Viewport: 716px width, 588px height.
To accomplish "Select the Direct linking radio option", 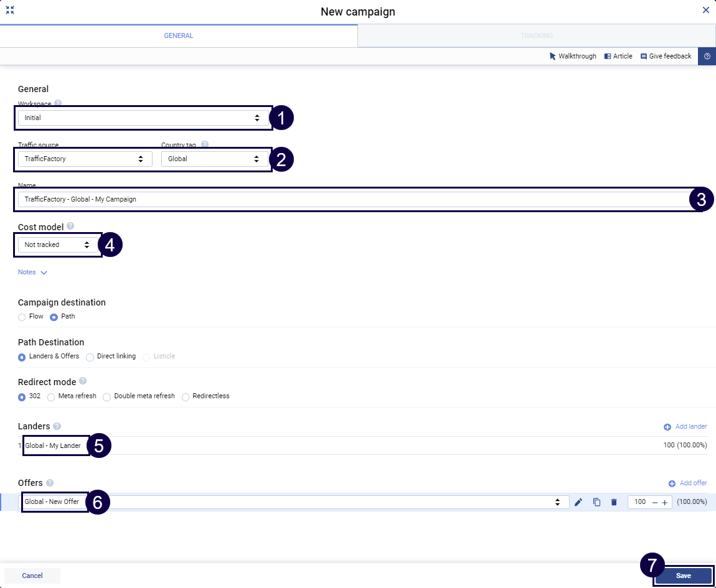I will [90, 357].
